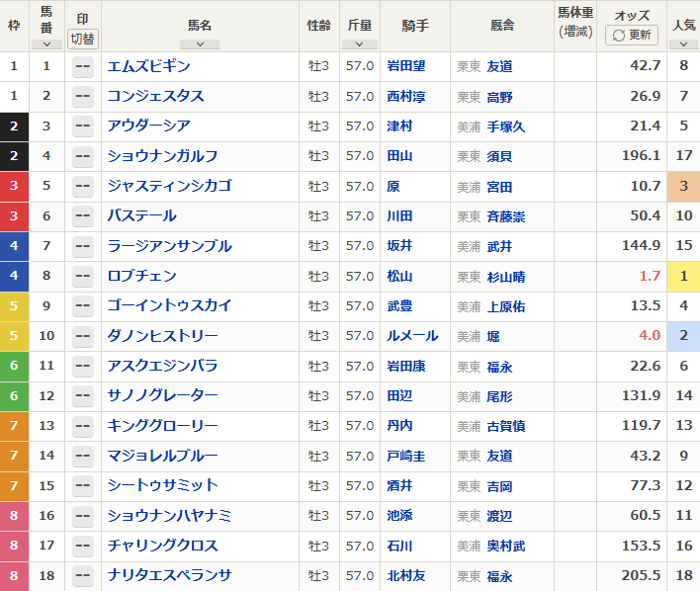Open horse page ゴーイントゥスカイ
Viewport: 700px width, 591px height.
[x=170, y=305]
